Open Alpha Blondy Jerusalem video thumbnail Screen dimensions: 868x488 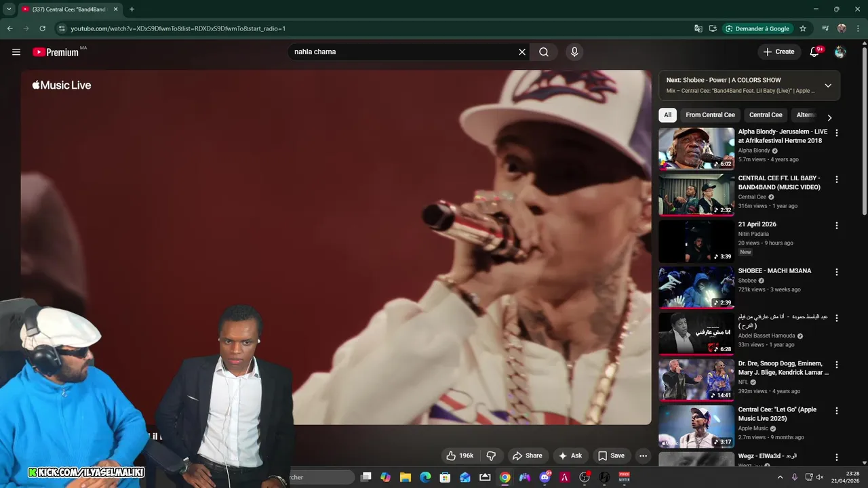(696, 148)
